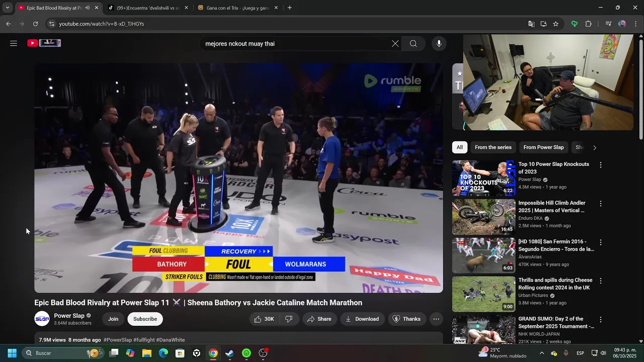Viewport: 644px width, 362px height.
Task: Reload the current page
Action: point(35,24)
